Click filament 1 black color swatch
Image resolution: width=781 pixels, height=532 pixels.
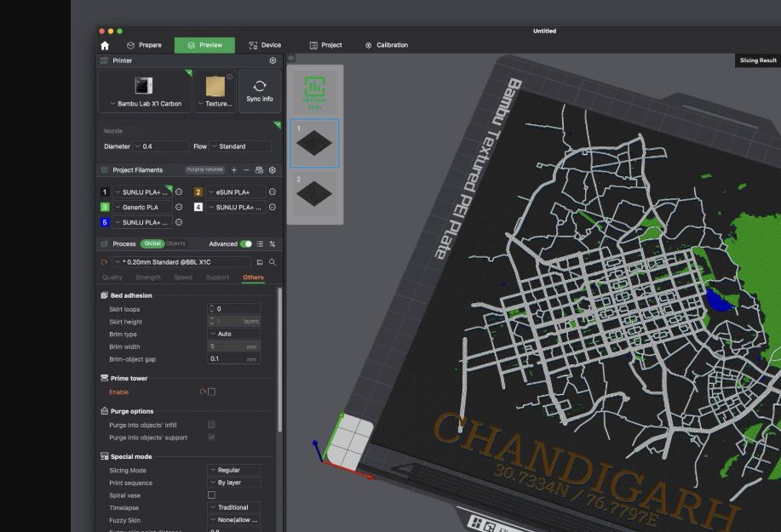click(105, 192)
